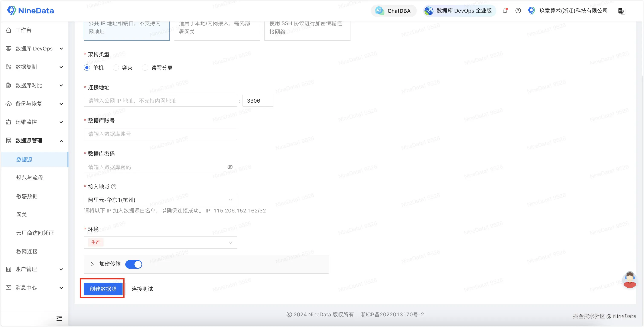Click the notification bell icon
Screen dimensions: 644x327
[505, 11]
